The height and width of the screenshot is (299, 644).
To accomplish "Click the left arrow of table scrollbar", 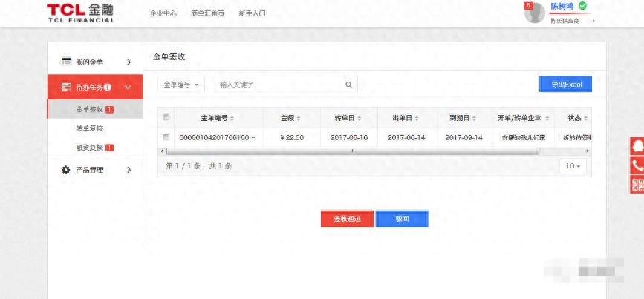I will click(x=162, y=151).
